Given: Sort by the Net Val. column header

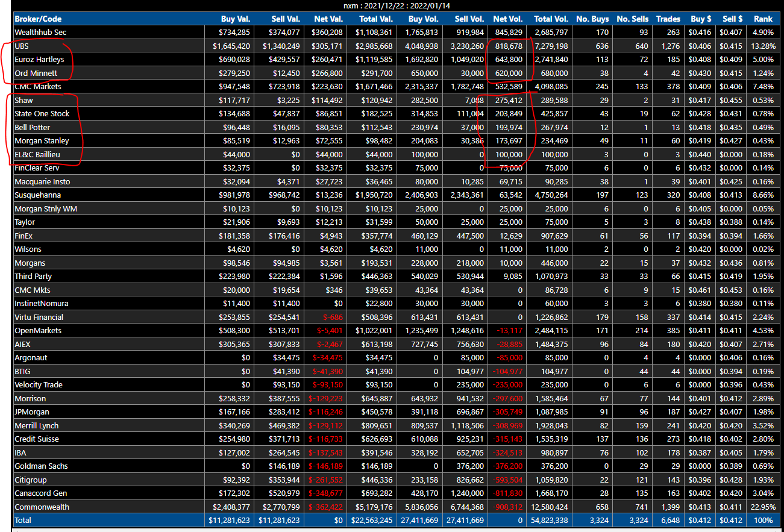Looking at the screenshot, I should (328, 19).
